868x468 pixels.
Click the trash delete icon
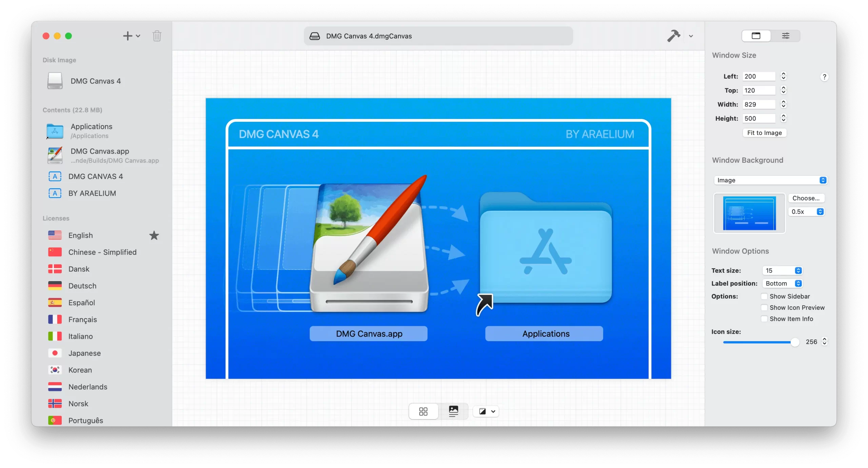(x=157, y=36)
